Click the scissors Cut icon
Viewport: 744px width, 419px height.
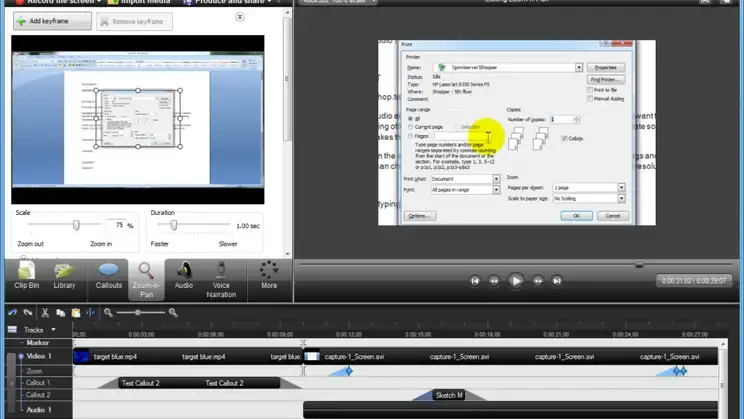45,312
